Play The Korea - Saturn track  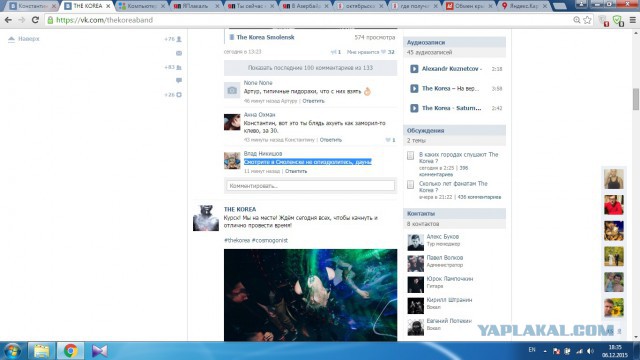tap(414, 108)
